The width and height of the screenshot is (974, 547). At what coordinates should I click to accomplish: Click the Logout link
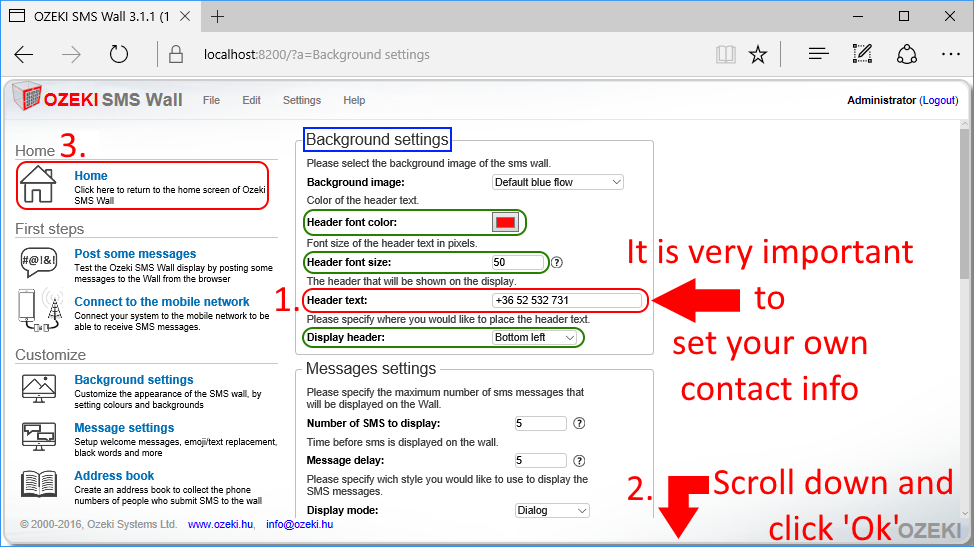[939, 100]
